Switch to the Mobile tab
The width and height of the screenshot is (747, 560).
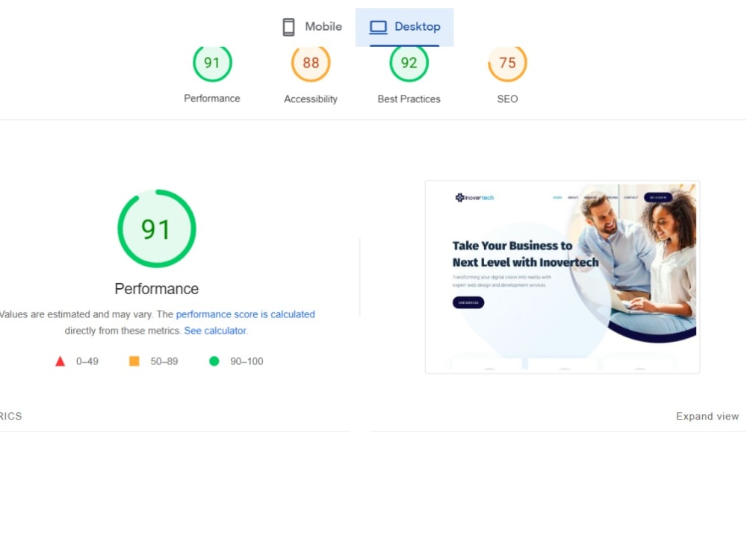(312, 27)
